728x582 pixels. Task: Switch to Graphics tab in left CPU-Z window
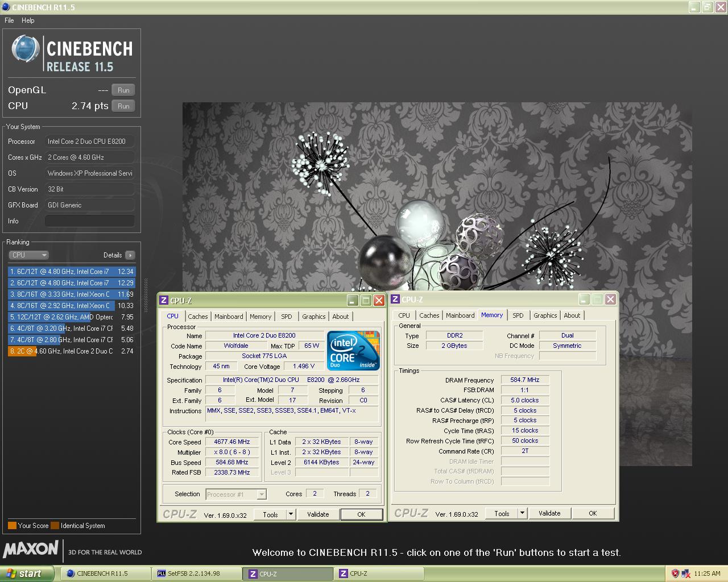pos(314,317)
